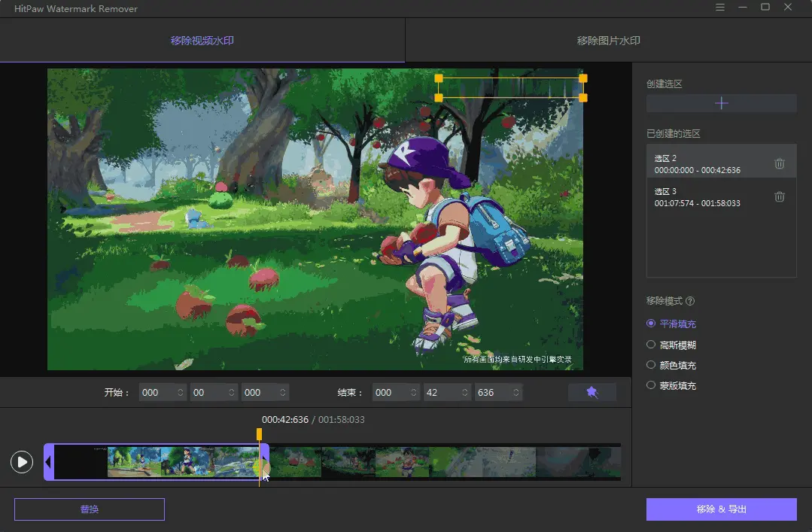
Task: Click the help icon next to 移除模式
Action: click(x=691, y=300)
